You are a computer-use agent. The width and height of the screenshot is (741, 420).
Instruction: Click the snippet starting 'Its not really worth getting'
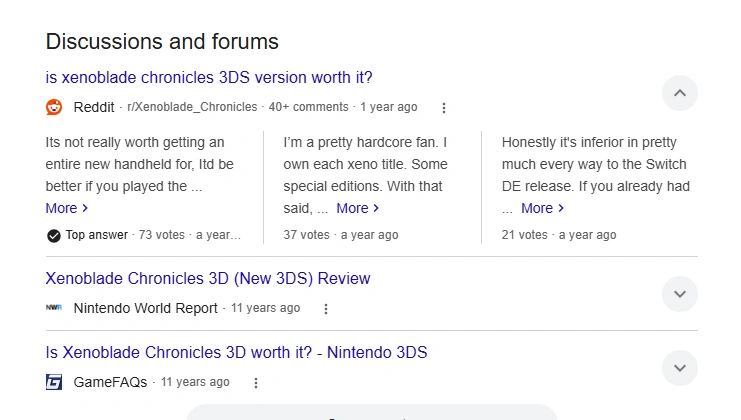tap(139, 164)
